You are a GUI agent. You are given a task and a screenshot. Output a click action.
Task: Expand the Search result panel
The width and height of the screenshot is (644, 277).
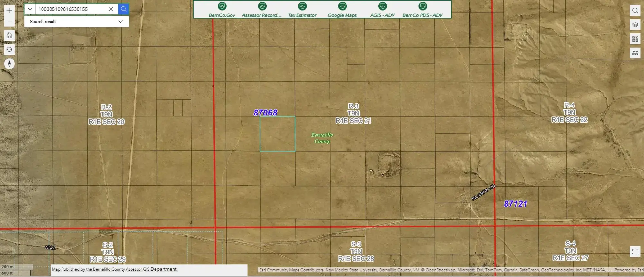(120, 22)
